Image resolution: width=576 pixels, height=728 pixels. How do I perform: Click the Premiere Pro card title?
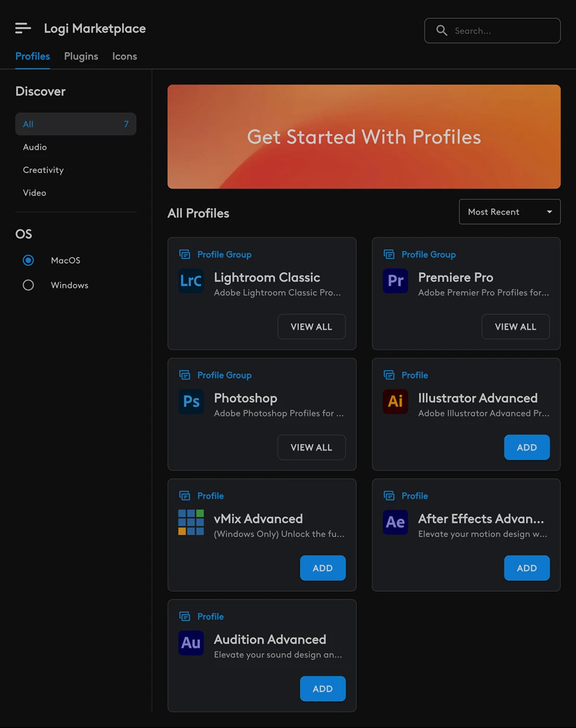pyautogui.click(x=456, y=277)
